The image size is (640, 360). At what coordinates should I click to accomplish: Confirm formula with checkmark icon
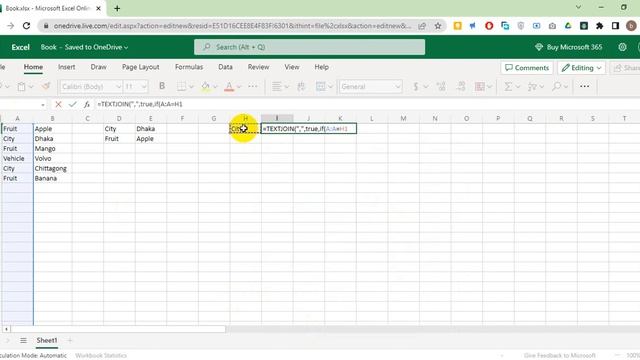point(73,104)
